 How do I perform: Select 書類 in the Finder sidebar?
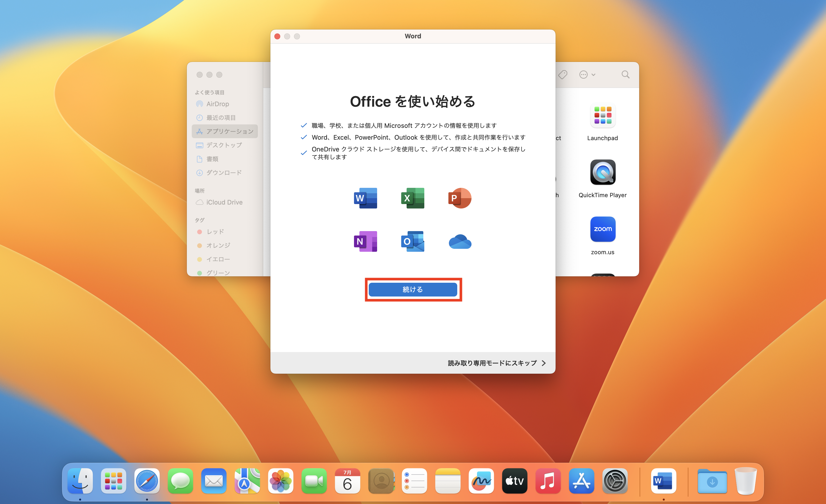pyautogui.click(x=225, y=159)
